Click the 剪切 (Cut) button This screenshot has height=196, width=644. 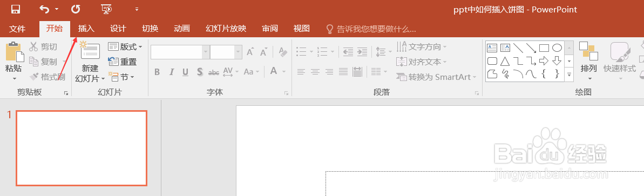[x=44, y=47]
